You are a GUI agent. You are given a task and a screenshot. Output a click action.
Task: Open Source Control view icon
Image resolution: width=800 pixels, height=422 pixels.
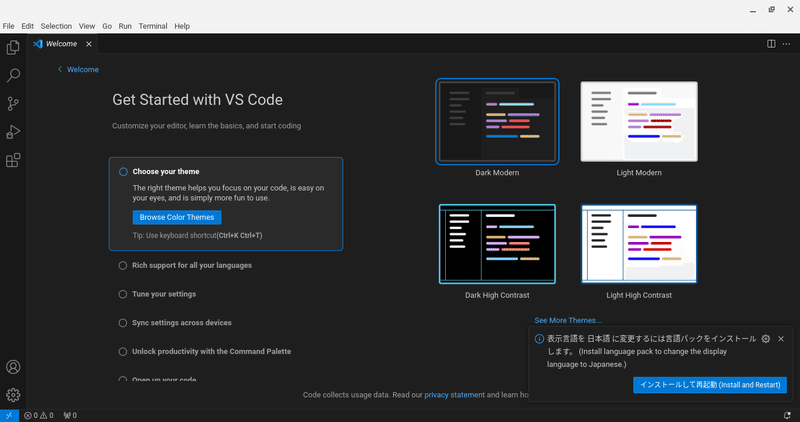pyautogui.click(x=13, y=104)
